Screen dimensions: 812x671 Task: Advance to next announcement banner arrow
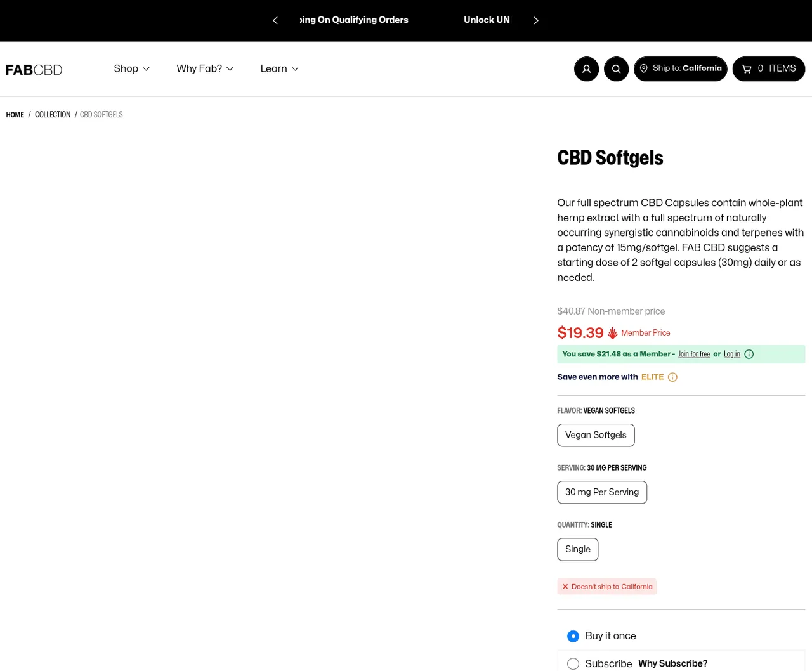pyautogui.click(x=536, y=20)
